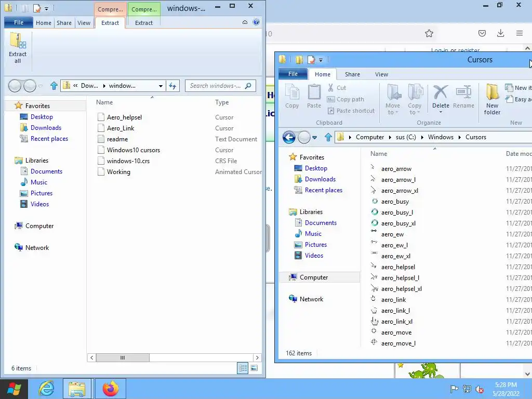Select the Aero_helpsel file in the zip window

pos(124,117)
